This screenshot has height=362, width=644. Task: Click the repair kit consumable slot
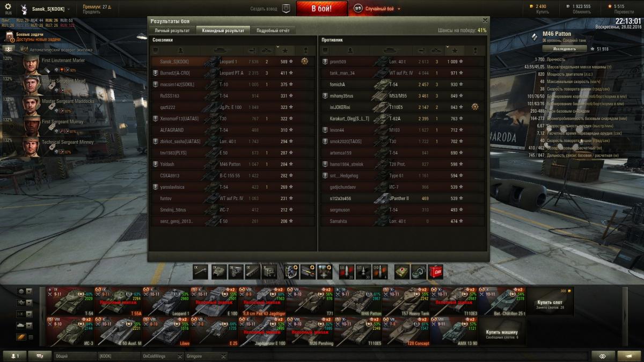418,272
